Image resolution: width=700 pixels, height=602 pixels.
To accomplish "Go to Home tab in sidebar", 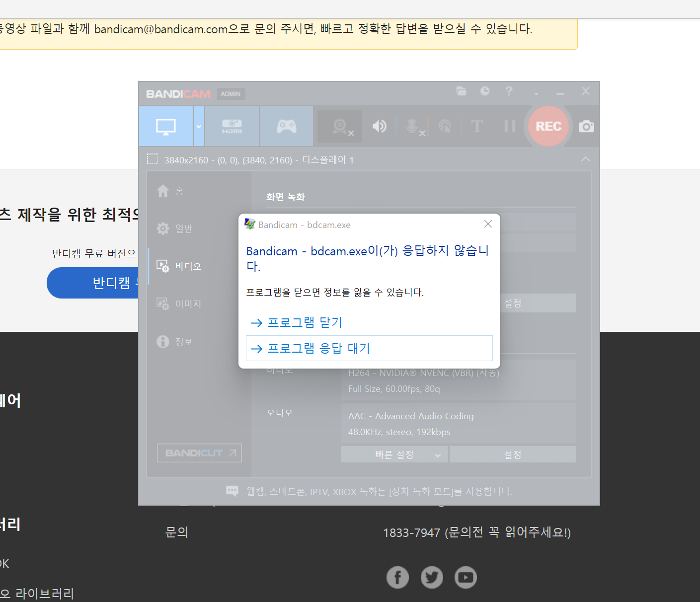I will pyautogui.click(x=171, y=191).
